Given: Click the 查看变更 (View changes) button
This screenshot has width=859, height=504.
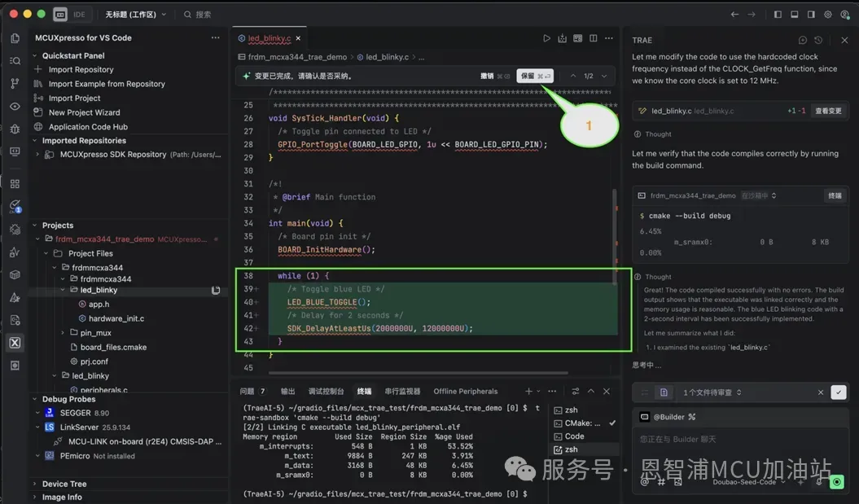Looking at the screenshot, I should click(828, 111).
